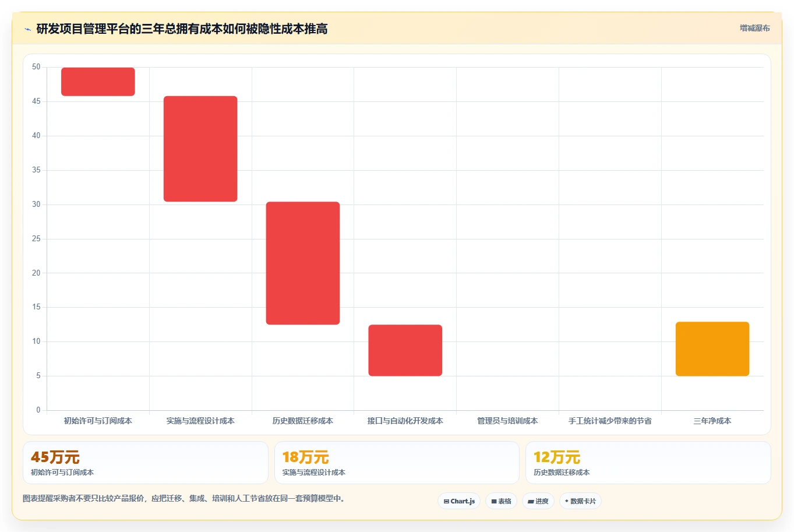Click the y-axis value 25
Viewport: 794px width, 532px height.
click(x=37, y=239)
